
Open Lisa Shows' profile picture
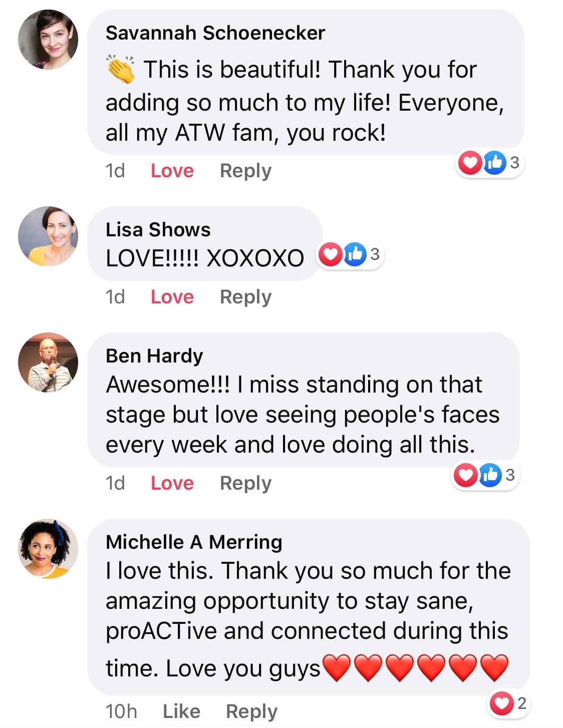click(x=48, y=235)
